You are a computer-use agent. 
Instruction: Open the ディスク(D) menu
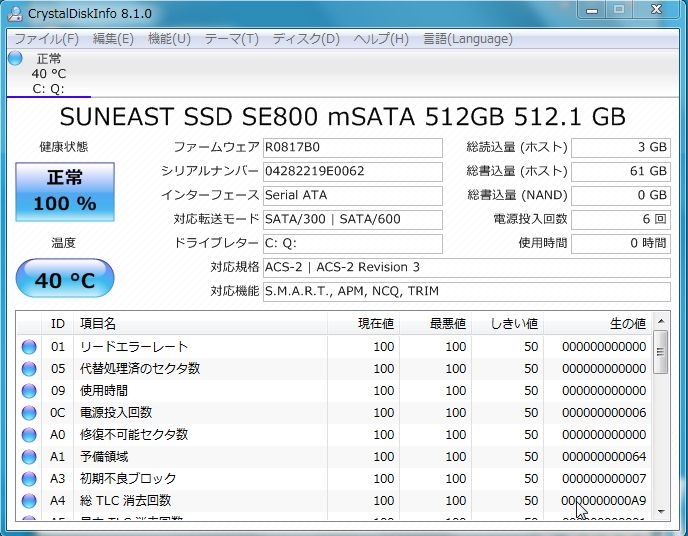tap(306, 39)
